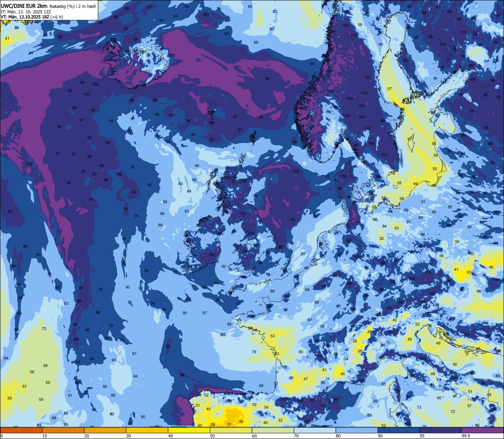Click the humidity value "33" over Spain
Image resolution: width=504 pixels, height=439 pixels.
[241, 421]
